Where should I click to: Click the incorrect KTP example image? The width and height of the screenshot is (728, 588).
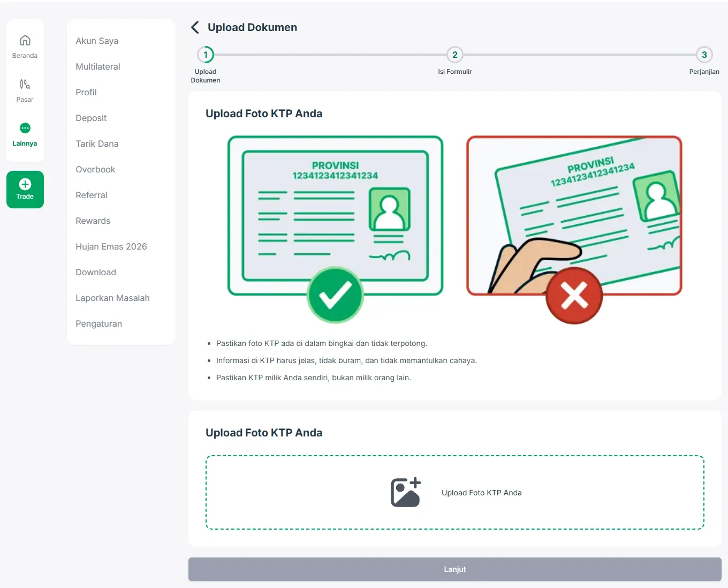pyautogui.click(x=574, y=229)
